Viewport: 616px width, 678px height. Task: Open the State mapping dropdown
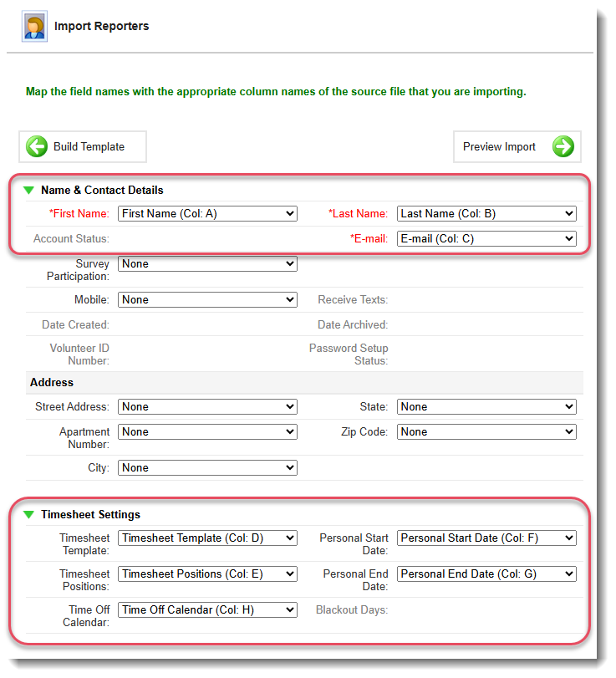[486, 406]
